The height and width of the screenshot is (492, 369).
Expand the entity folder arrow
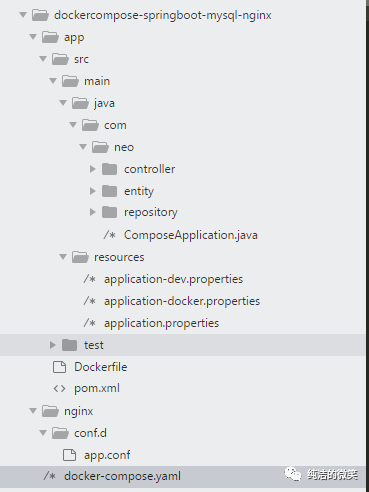(x=93, y=191)
